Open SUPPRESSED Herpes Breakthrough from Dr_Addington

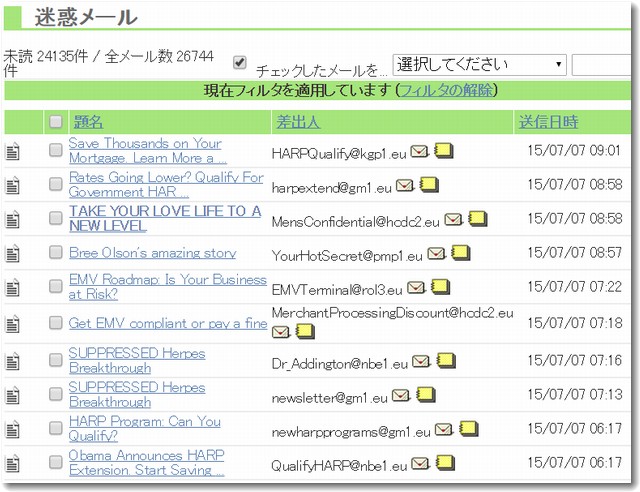point(137,361)
